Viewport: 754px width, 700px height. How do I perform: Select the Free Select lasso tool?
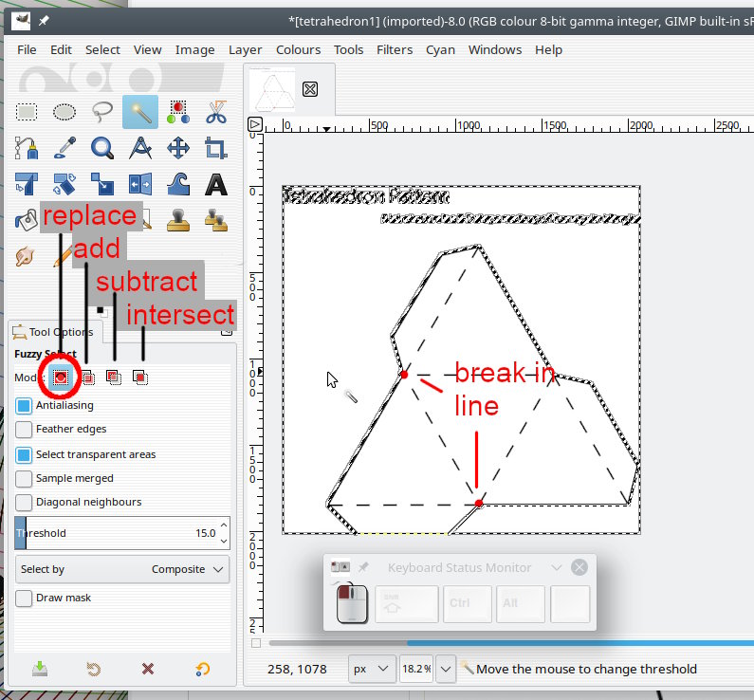(x=101, y=112)
